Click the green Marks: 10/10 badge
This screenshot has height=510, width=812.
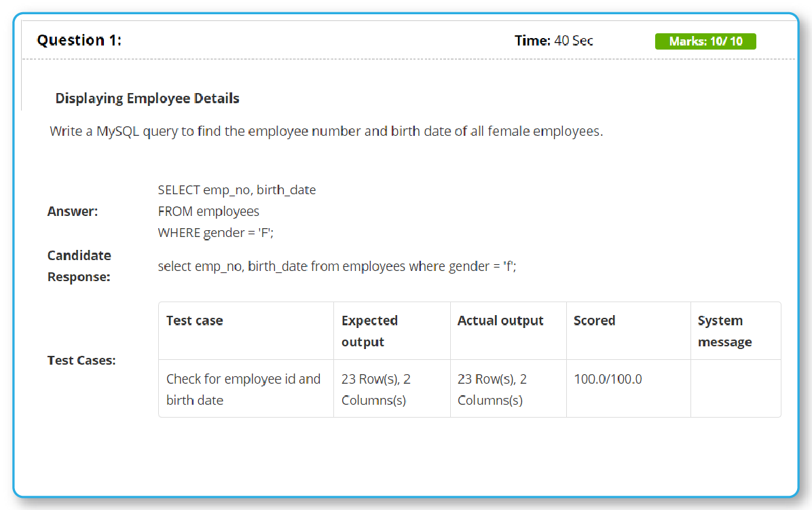click(705, 41)
